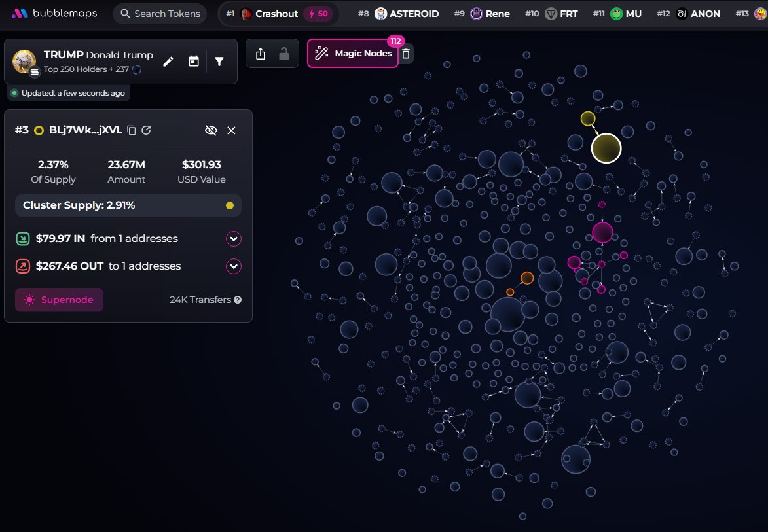Expand the $267.46 OUT addresses list
768x532 pixels.
(x=234, y=266)
